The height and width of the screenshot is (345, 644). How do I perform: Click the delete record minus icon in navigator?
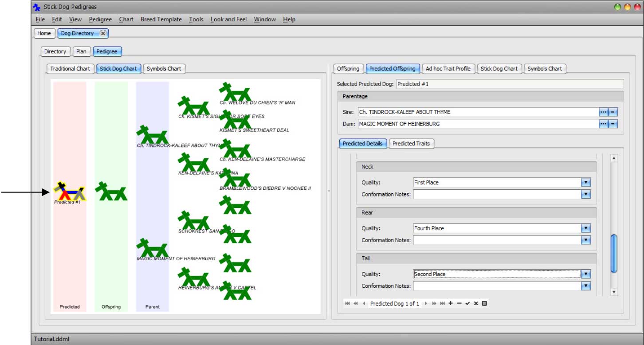click(459, 303)
